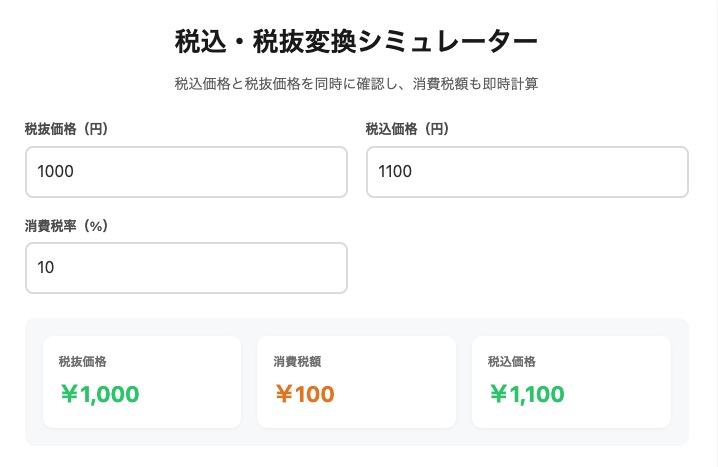Click the 税抜価格（円） field label
Image resolution: width=718 pixels, height=467 pixels.
pyautogui.click(x=66, y=129)
